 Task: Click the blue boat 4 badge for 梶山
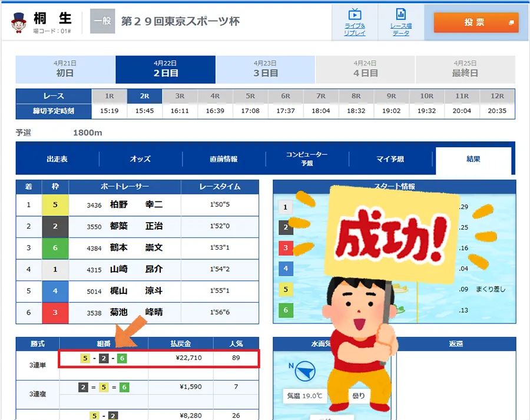pyautogui.click(x=55, y=291)
